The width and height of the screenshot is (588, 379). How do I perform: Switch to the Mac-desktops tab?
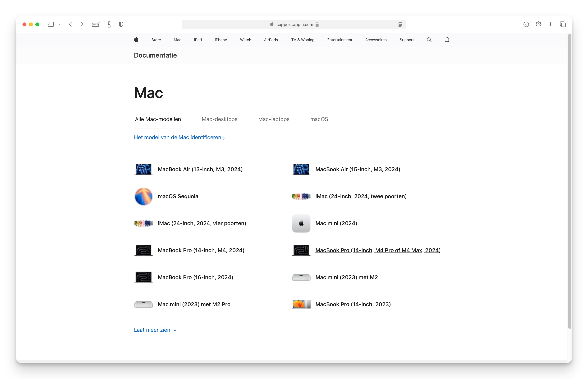point(219,119)
